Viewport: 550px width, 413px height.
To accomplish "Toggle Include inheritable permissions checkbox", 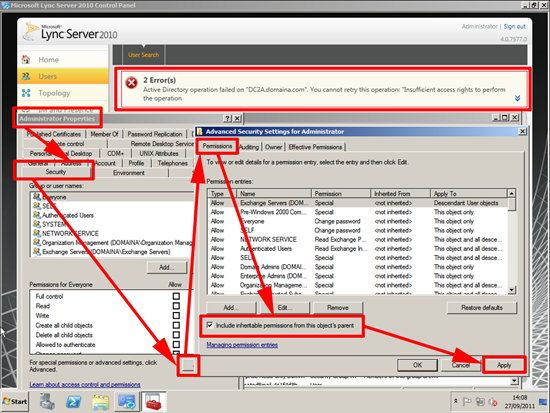I will (x=210, y=325).
